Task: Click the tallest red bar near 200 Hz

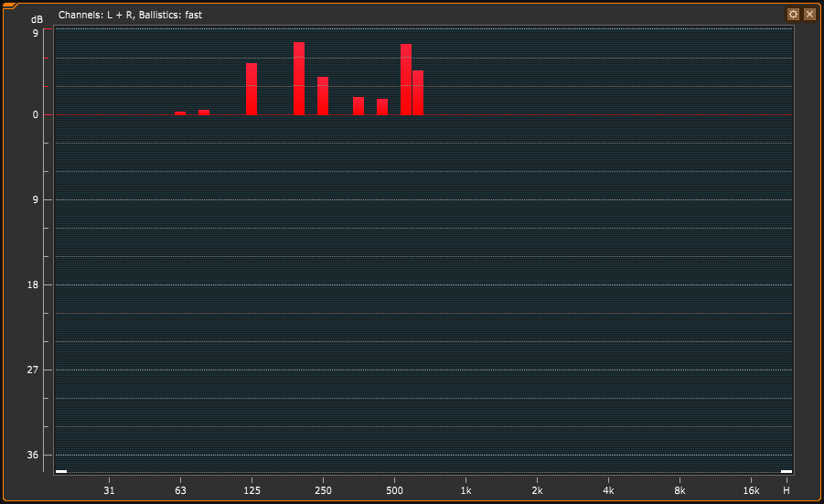Action: point(299,79)
